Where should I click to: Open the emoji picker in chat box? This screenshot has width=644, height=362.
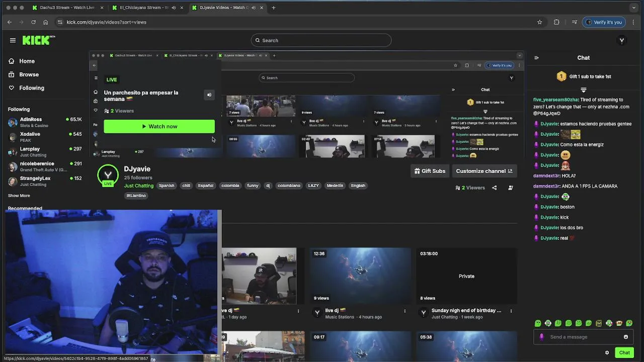(x=626, y=337)
